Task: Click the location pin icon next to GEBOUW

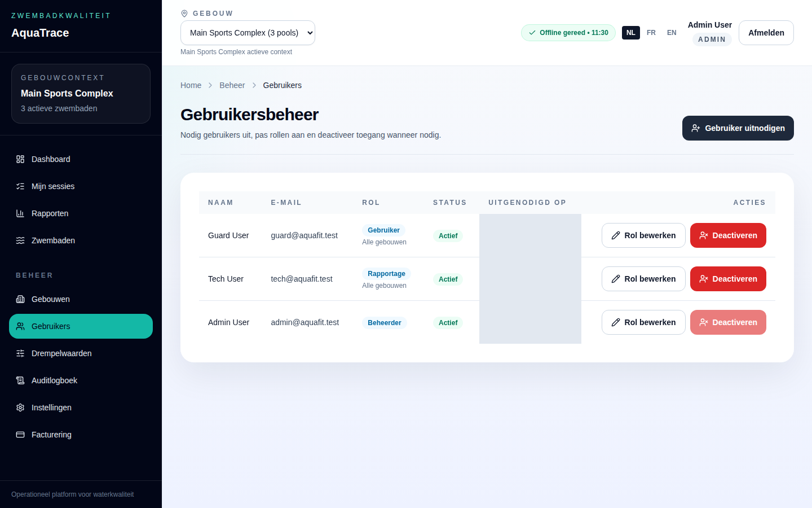Action: click(184, 14)
